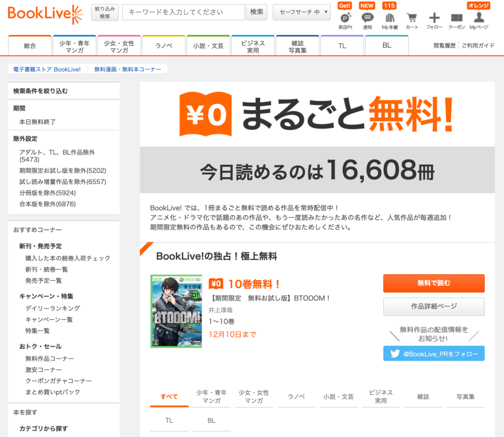The width and height of the screenshot is (504, 437).
Task: Open 特集一覧 link
Action: pyautogui.click(x=37, y=331)
